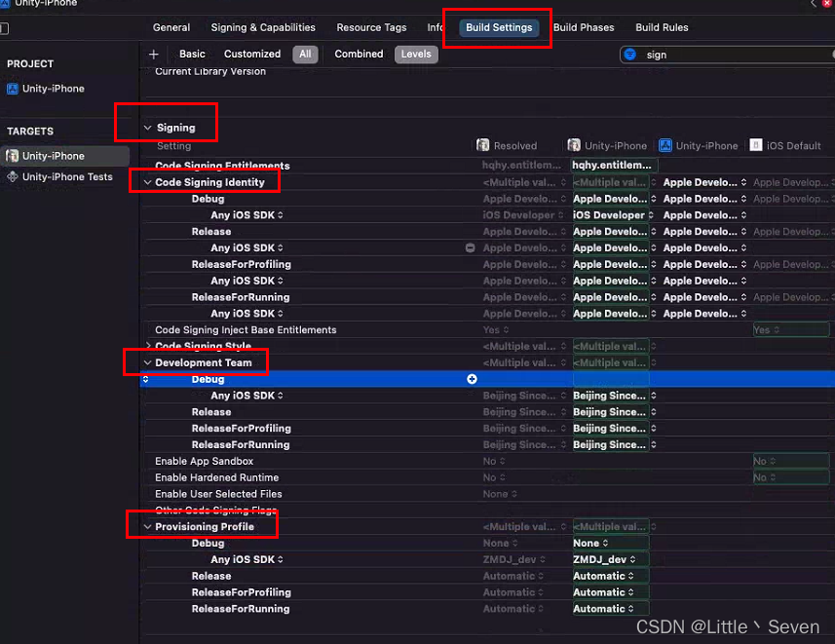Select Unity-iPhone project in sidebar
Viewport: 835px width, 644px height.
[x=53, y=89]
